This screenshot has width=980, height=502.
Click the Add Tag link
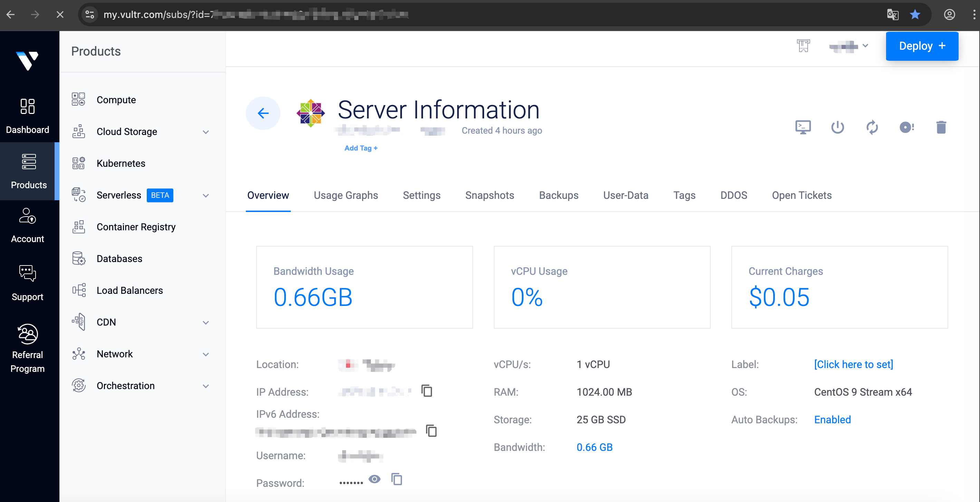[x=361, y=148]
